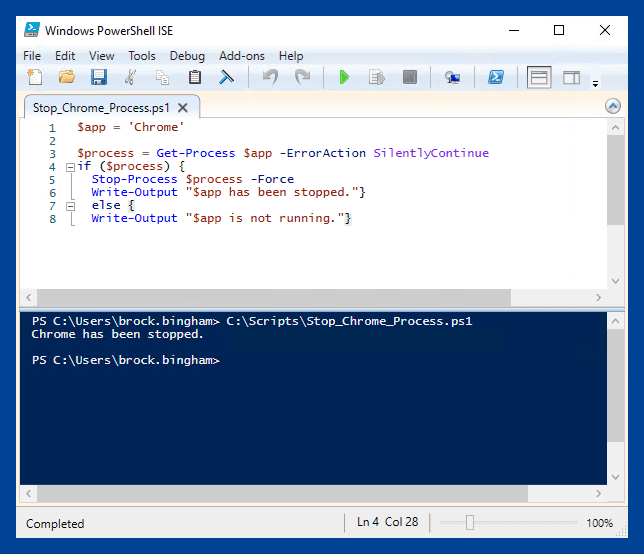
Task: Click the console pane down scroll arrow
Action: (615, 477)
